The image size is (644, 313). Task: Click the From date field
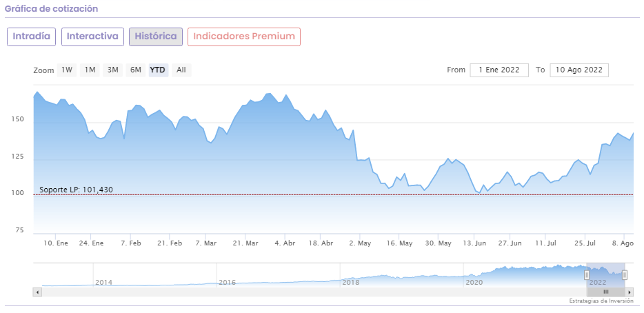pos(499,70)
